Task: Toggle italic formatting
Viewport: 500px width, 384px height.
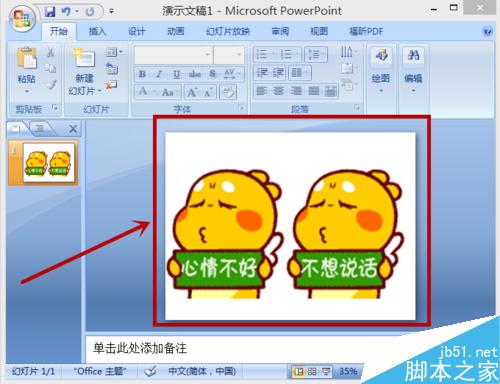Action: point(159,74)
